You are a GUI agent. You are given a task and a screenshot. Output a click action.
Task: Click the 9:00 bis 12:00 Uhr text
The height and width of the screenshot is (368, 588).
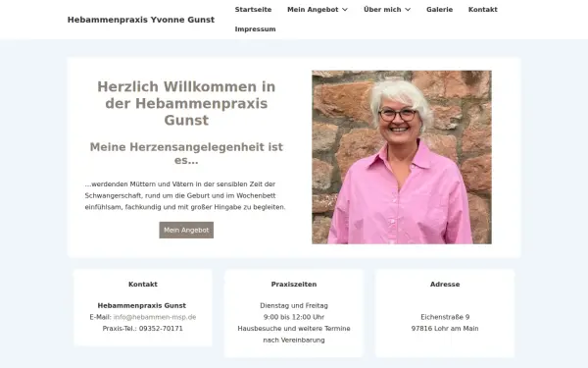294,317
